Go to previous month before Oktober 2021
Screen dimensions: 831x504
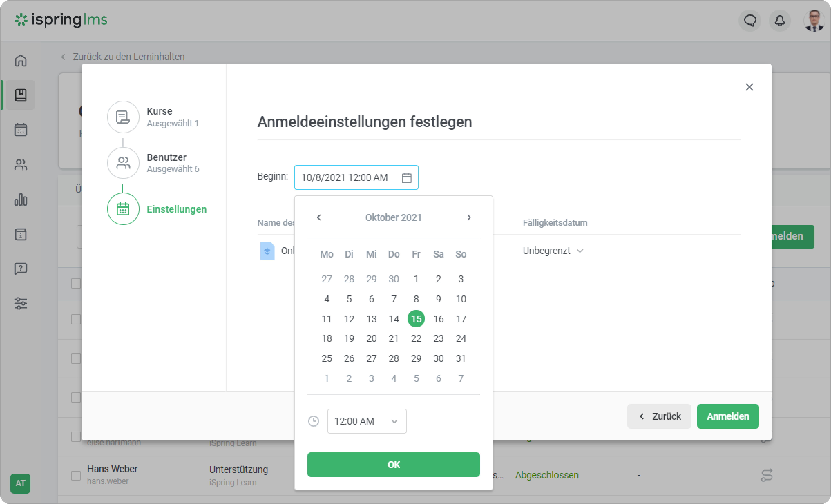pos(319,217)
